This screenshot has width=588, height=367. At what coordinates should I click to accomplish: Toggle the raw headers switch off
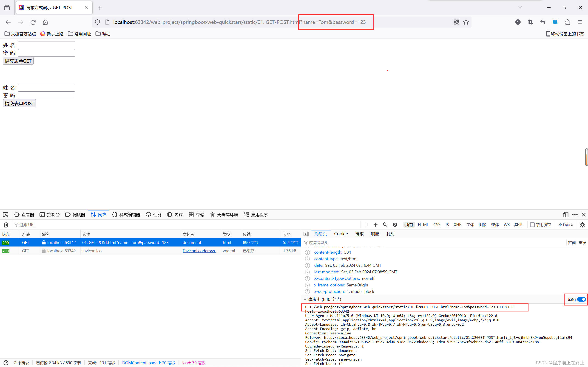click(x=581, y=299)
